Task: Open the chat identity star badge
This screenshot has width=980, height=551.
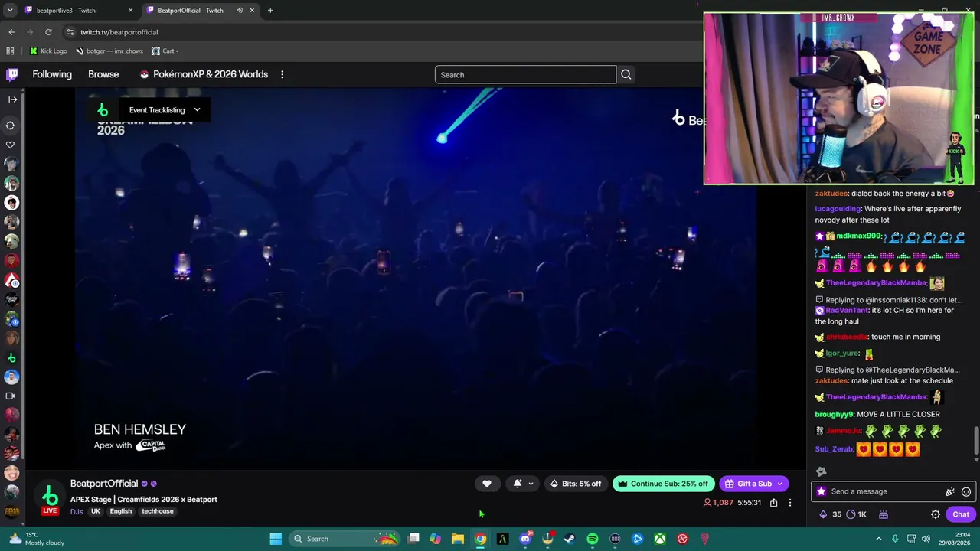Action: click(822, 491)
